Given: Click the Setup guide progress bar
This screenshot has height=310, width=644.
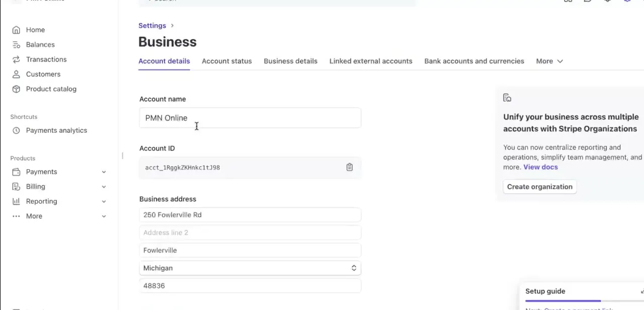Looking at the screenshot, I should click(x=585, y=301).
